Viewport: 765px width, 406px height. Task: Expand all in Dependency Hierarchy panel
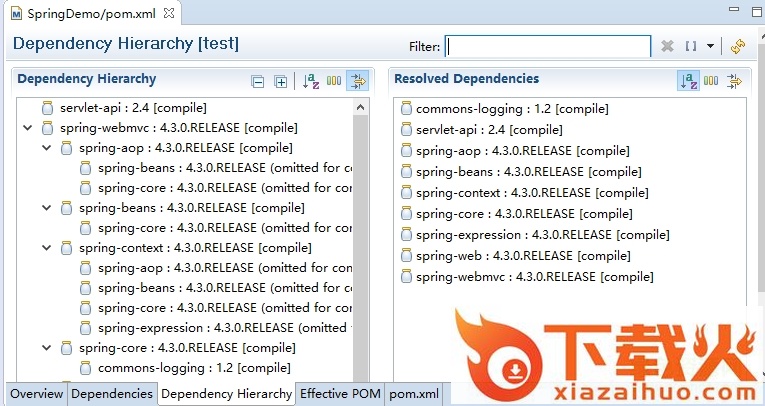281,82
